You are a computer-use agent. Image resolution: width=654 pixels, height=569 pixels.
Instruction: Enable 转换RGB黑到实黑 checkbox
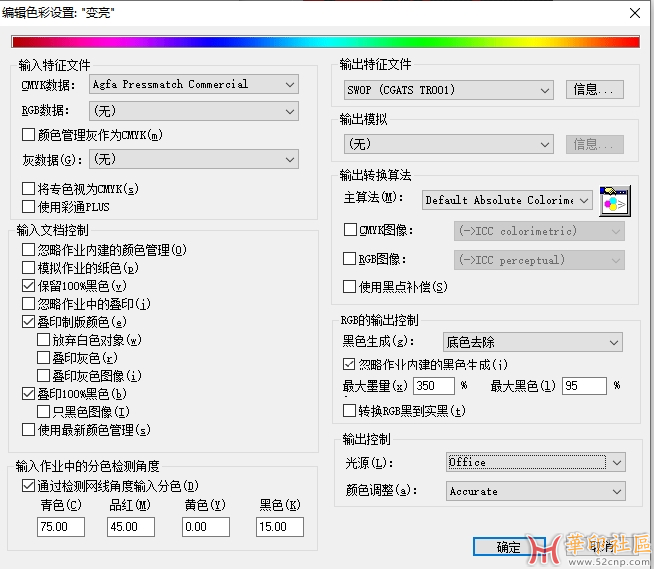point(349,410)
